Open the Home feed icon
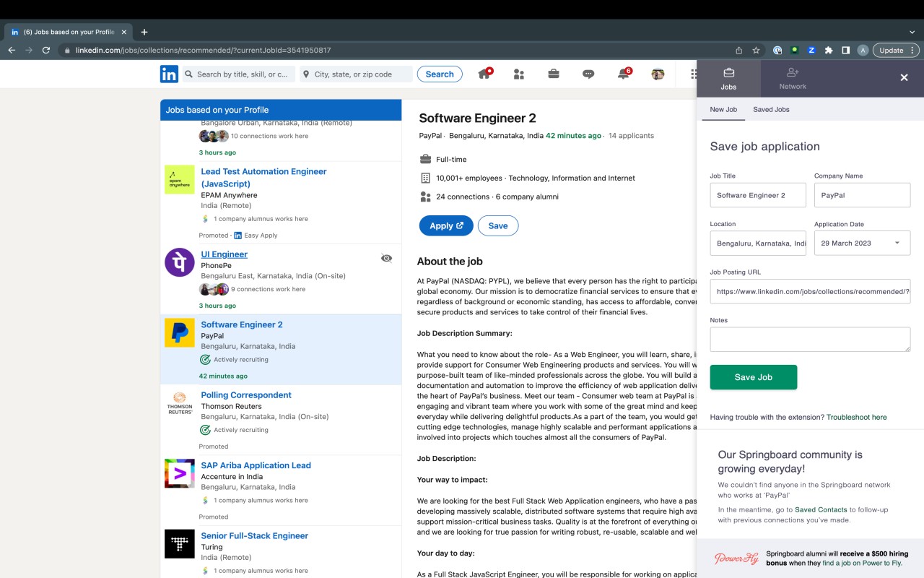 pyautogui.click(x=485, y=74)
